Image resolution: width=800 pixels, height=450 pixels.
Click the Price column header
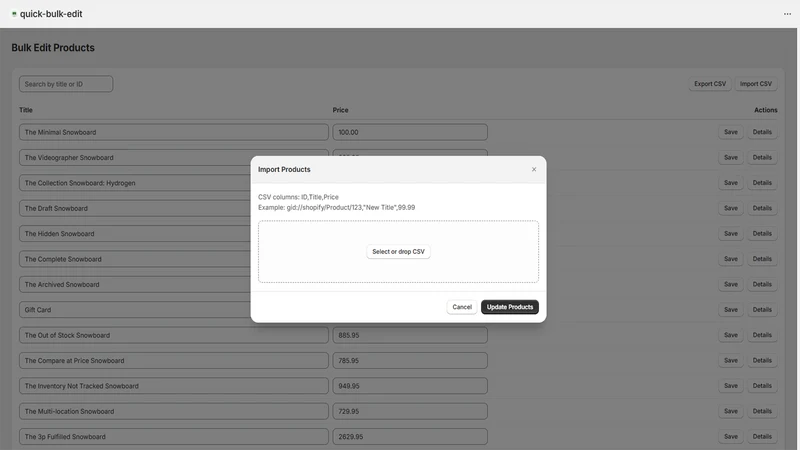340,110
